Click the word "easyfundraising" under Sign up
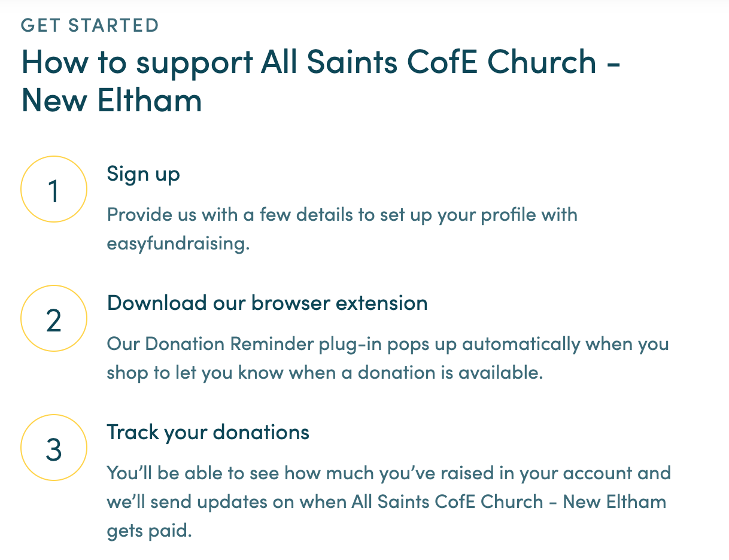729x560 pixels. pos(177,245)
